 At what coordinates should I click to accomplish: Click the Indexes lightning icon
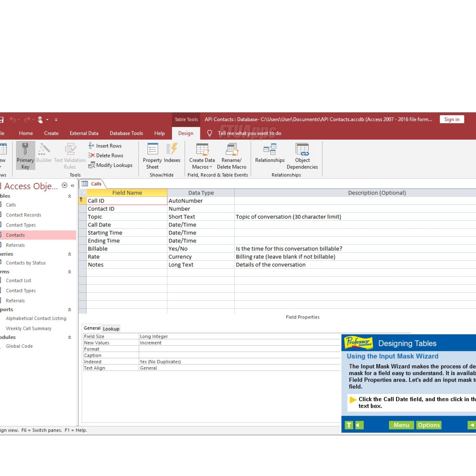coord(172,149)
